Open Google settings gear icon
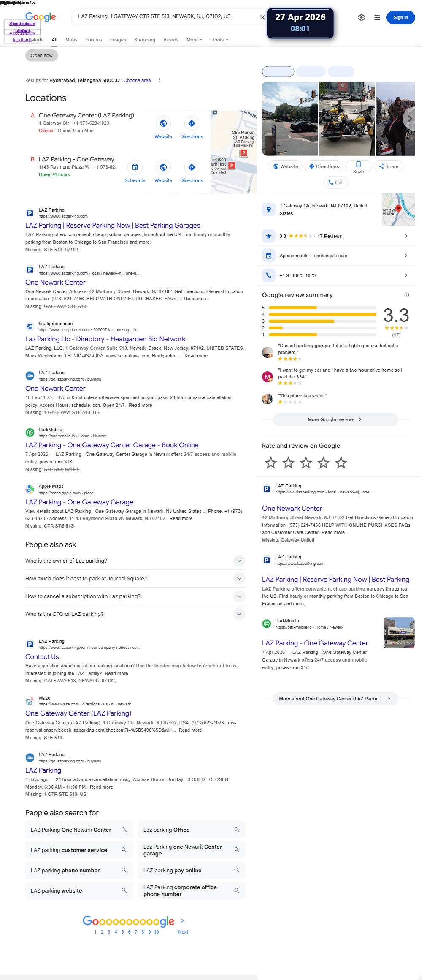427x980 pixels. point(361,18)
